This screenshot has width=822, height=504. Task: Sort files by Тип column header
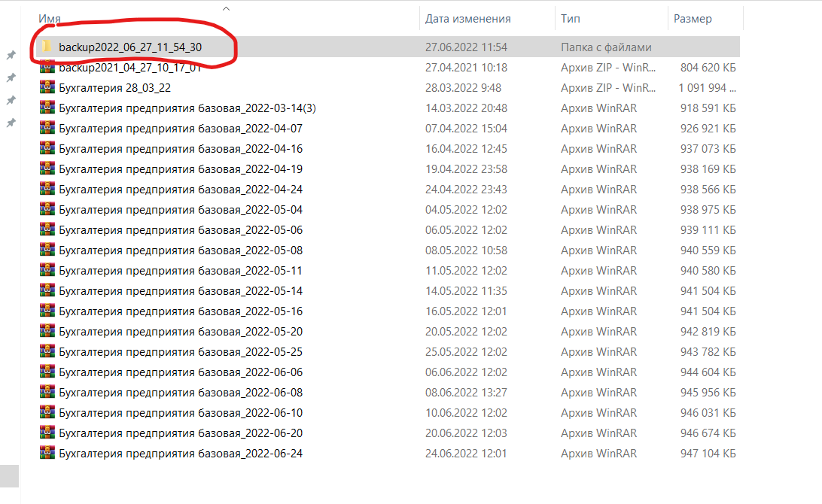570,19
